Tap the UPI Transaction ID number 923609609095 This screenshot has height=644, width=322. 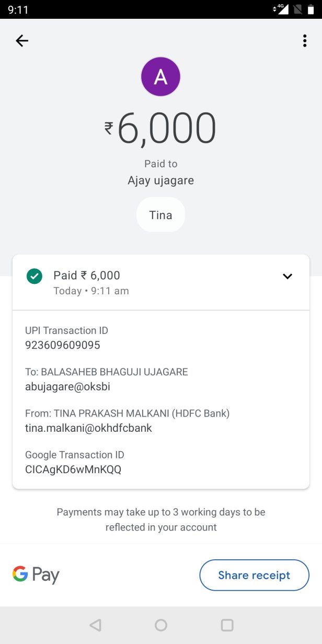63,345
